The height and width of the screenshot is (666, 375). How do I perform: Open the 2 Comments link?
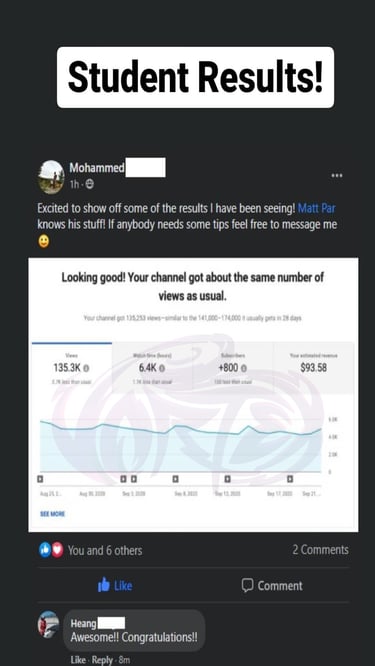pyautogui.click(x=321, y=550)
